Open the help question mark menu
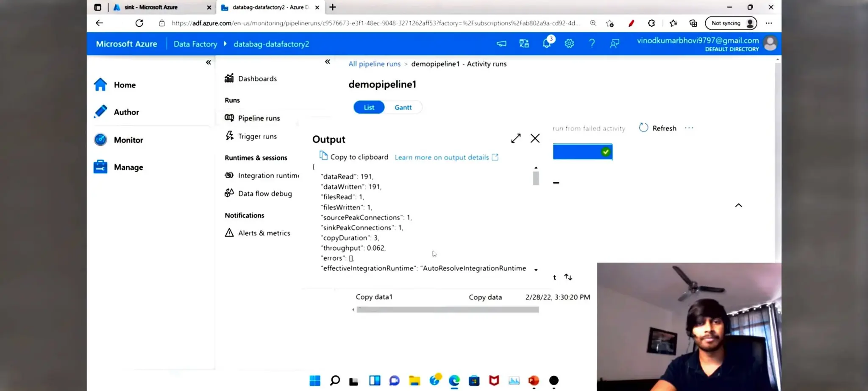868x391 pixels. click(592, 43)
